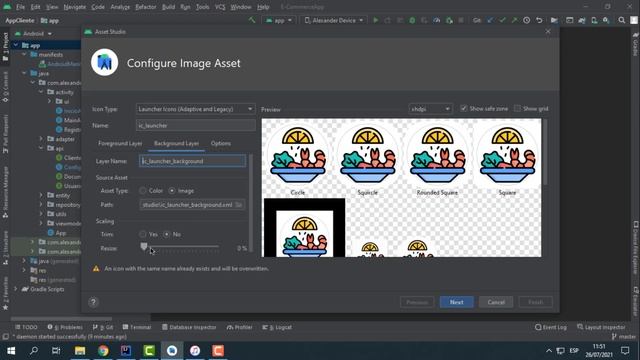This screenshot has height=360, width=640.
Task: Click the Layer Name input field
Action: (192, 161)
